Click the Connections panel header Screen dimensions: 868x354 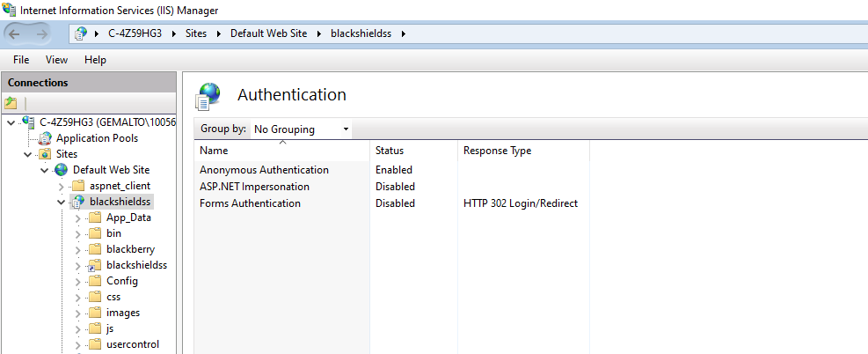pos(89,83)
